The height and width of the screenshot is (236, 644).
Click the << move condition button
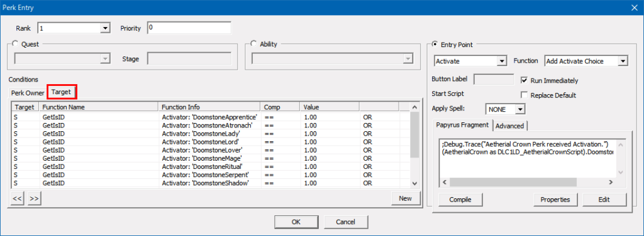pos(17,198)
